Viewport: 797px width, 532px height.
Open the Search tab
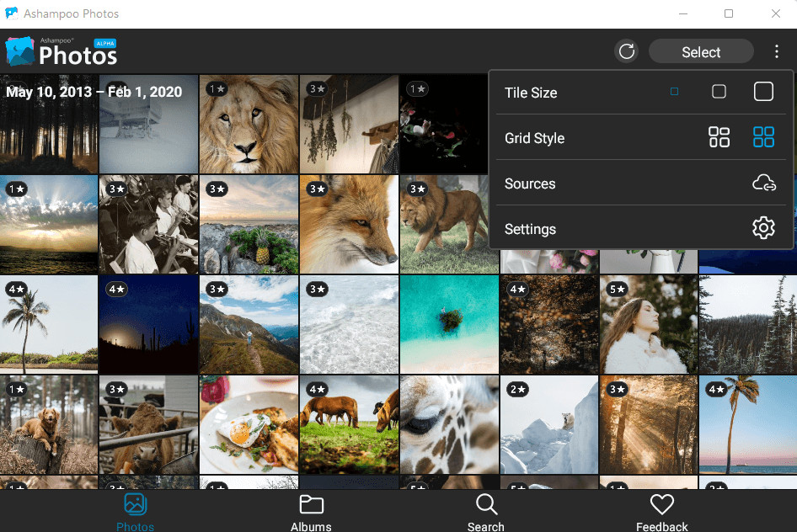[486, 512]
